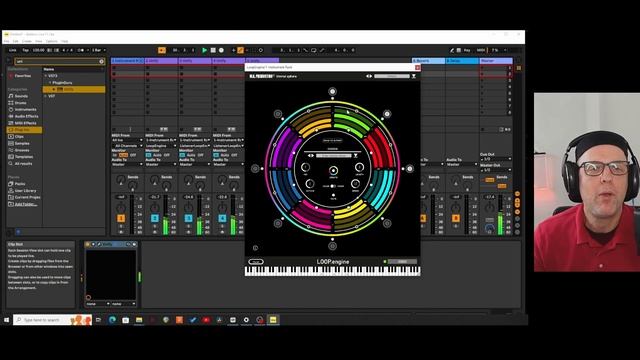The height and width of the screenshot is (360, 640).
Task: Click the Link button in control bar
Action: (x=13, y=50)
